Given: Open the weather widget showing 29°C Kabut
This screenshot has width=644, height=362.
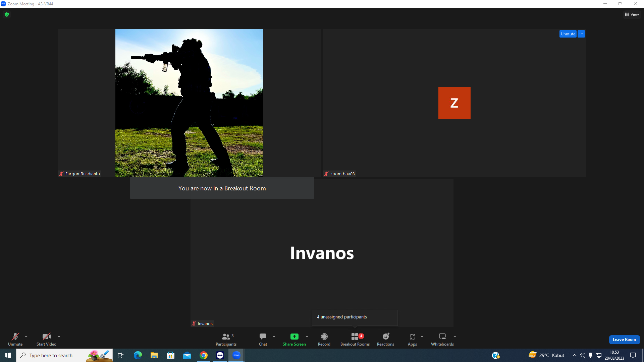Looking at the screenshot, I should [547, 355].
